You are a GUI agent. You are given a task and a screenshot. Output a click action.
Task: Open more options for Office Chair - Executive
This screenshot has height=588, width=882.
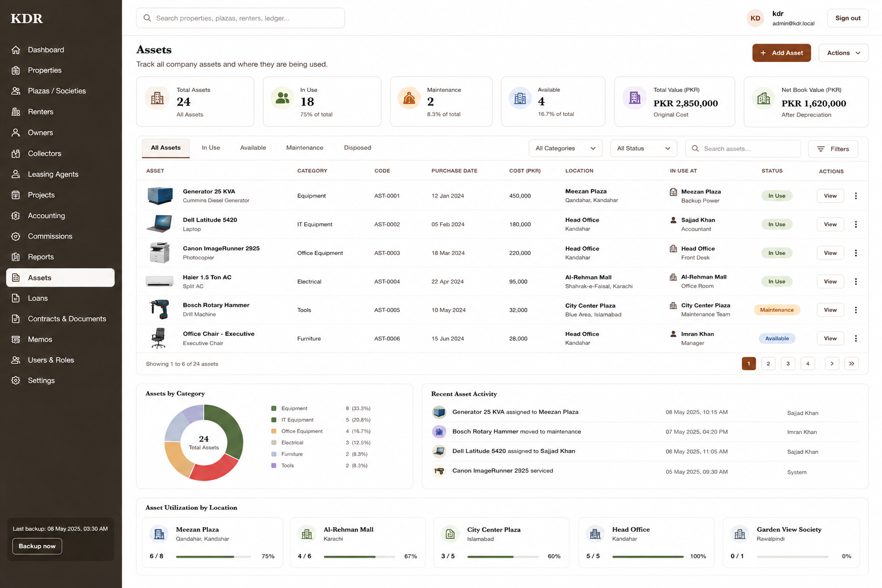856,339
